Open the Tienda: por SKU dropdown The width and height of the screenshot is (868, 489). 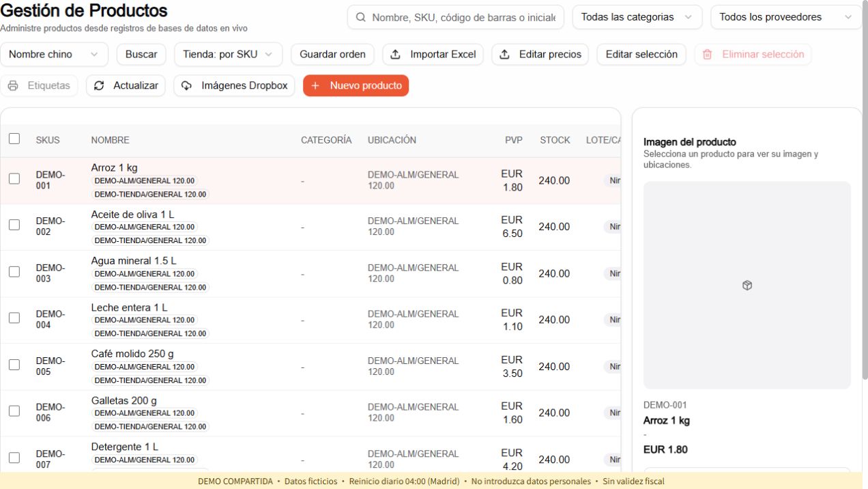[228, 55]
